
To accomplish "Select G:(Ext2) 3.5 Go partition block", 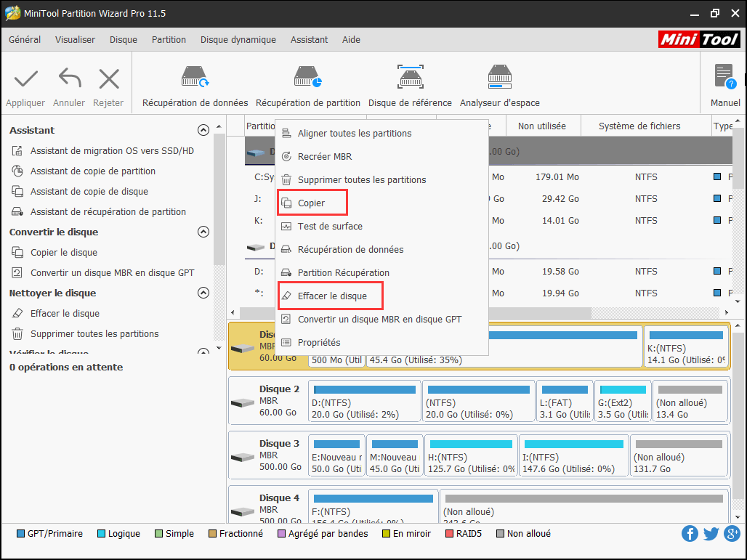I will click(x=622, y=401).
